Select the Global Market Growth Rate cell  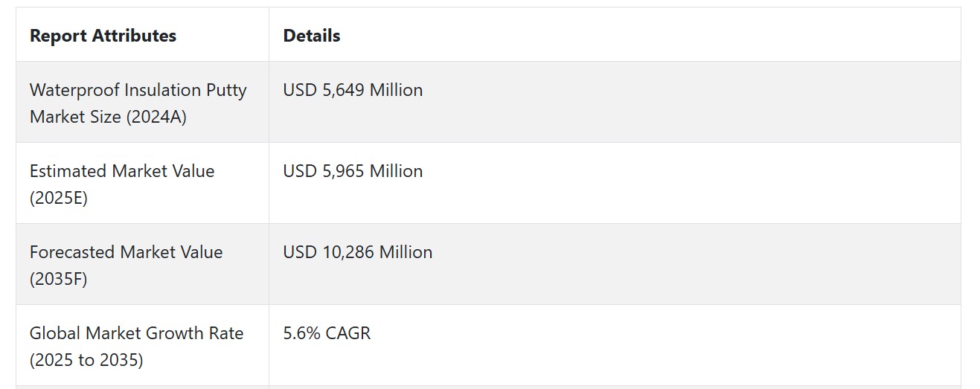pos(142,346)
